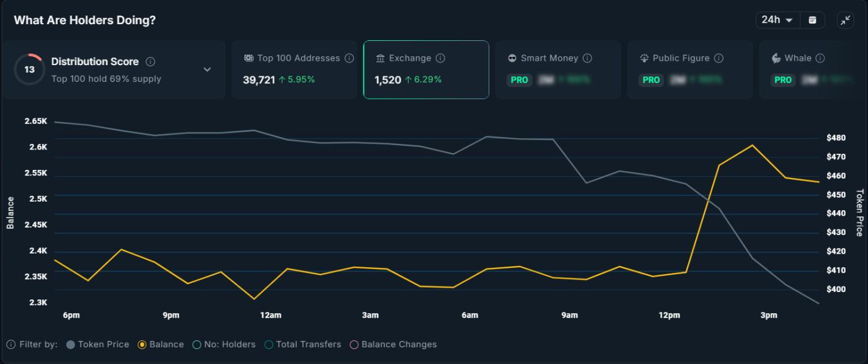Toggle the No: Holders filter on
This screenshot has height=364, width=868.
point(197,344)
